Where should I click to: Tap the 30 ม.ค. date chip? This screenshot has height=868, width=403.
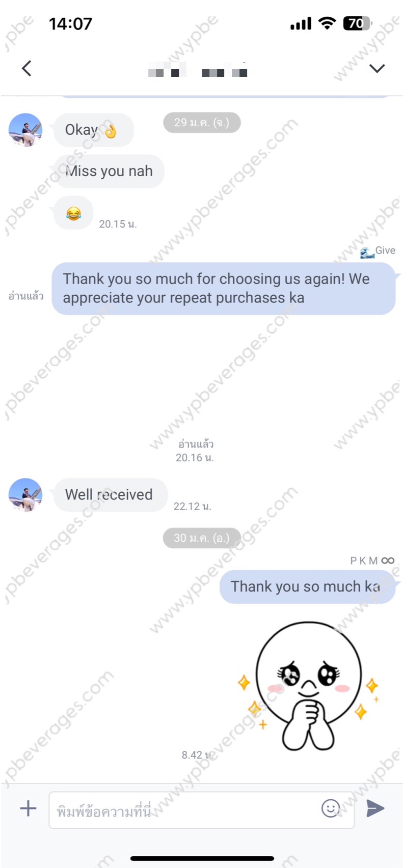(202, 538)
